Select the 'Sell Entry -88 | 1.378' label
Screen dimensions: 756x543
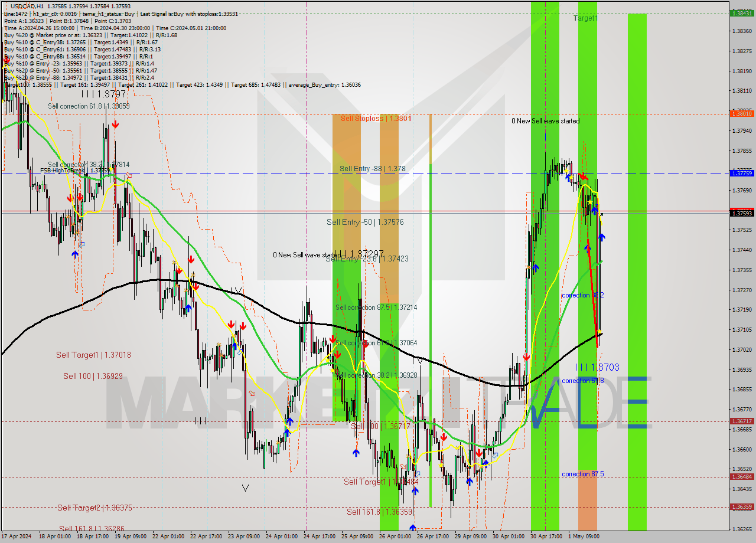pos(373,169)
